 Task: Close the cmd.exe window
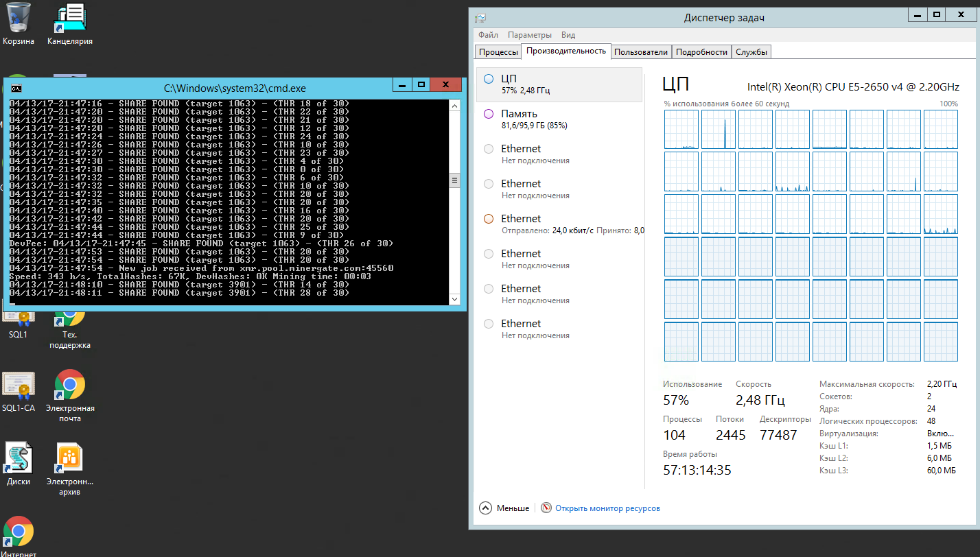click(446, 85)
